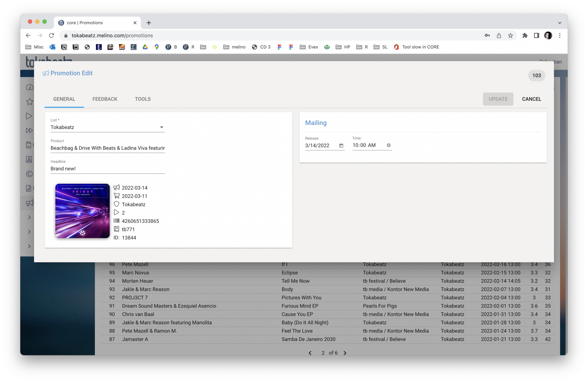Click the artist PROJ3CT 7
The image size is (588, 382).
(x=135, y=298)
